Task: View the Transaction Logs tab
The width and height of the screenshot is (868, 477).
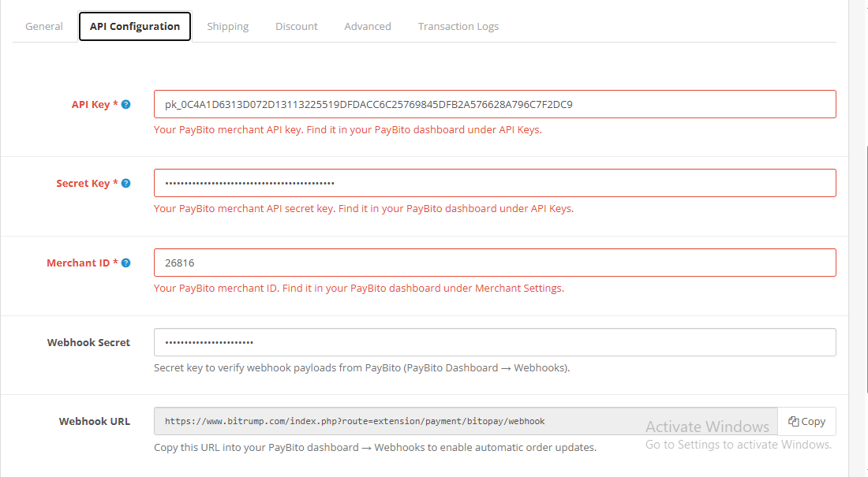Action: pos(458,26)
